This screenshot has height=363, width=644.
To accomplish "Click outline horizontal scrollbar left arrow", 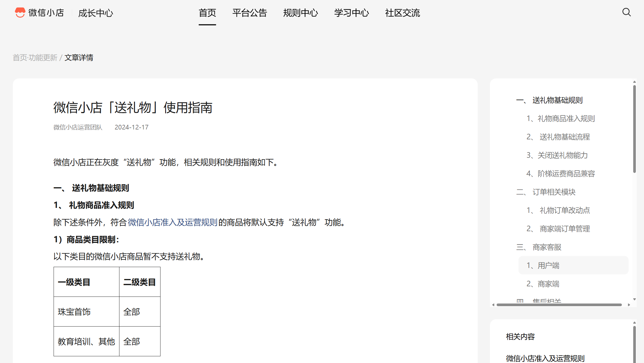I will [x=493, y=305].
